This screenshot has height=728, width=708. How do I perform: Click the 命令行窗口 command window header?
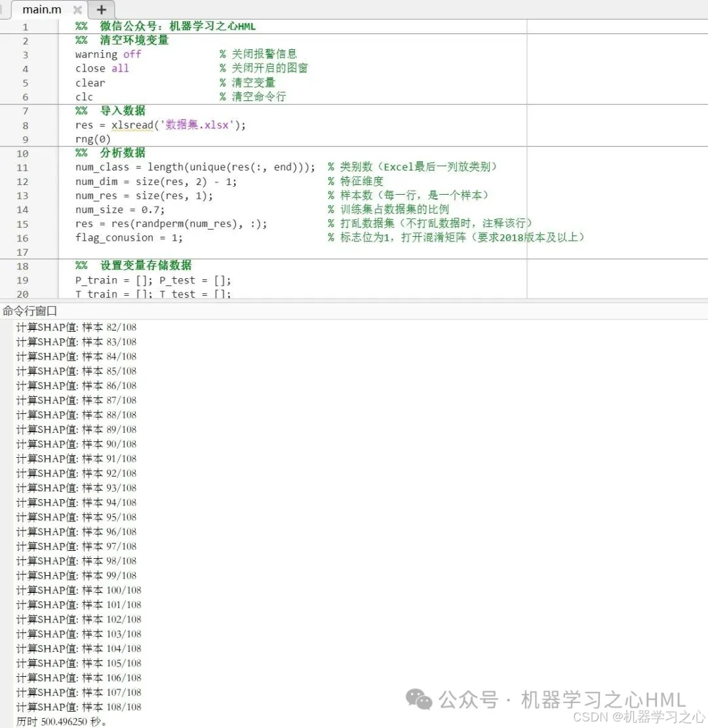click(29, 311)
